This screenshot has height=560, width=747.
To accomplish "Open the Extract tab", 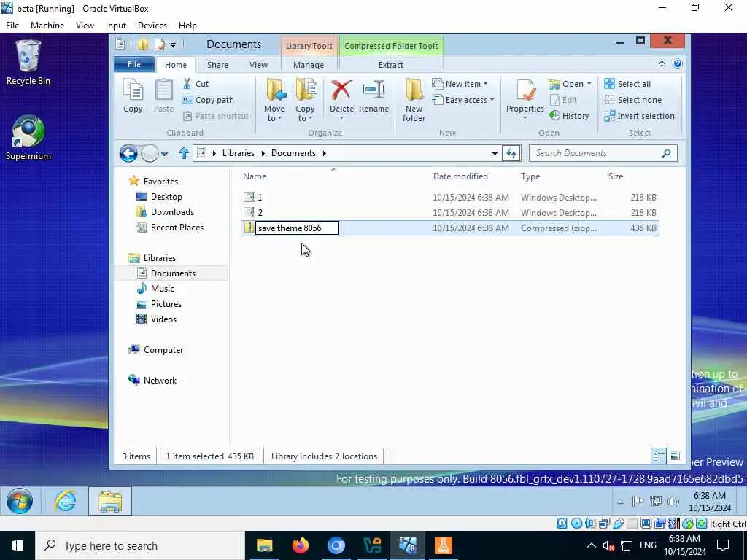I will pos(391,65).
